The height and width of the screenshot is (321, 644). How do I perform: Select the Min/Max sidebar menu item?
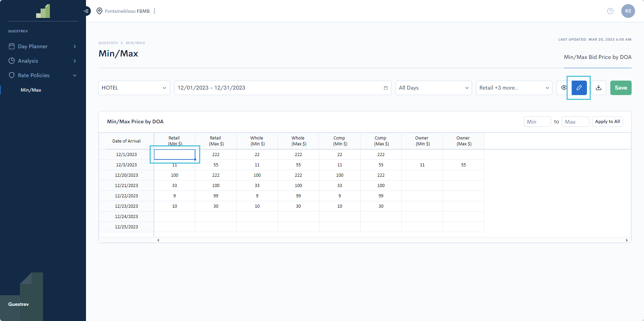coord(31,90)
